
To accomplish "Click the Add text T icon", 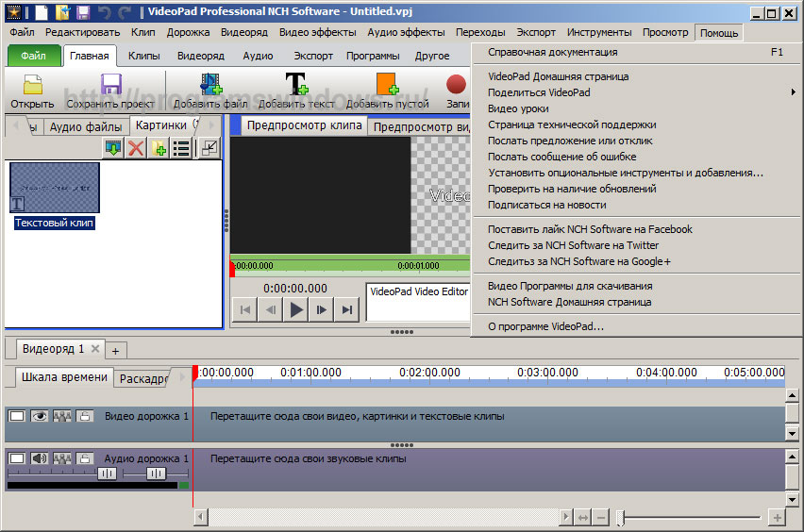I will 296,84.
